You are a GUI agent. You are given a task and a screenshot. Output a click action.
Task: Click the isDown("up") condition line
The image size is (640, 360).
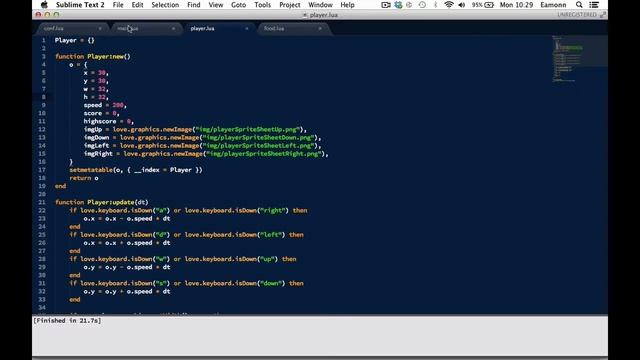click(183, 259)
